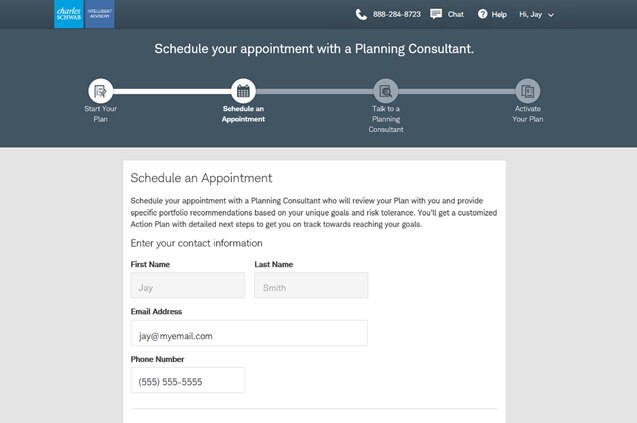Screen dimensions: 637x423
Task: Click the 888-284-8723 phone number link
Action: (x=396, y=15)
